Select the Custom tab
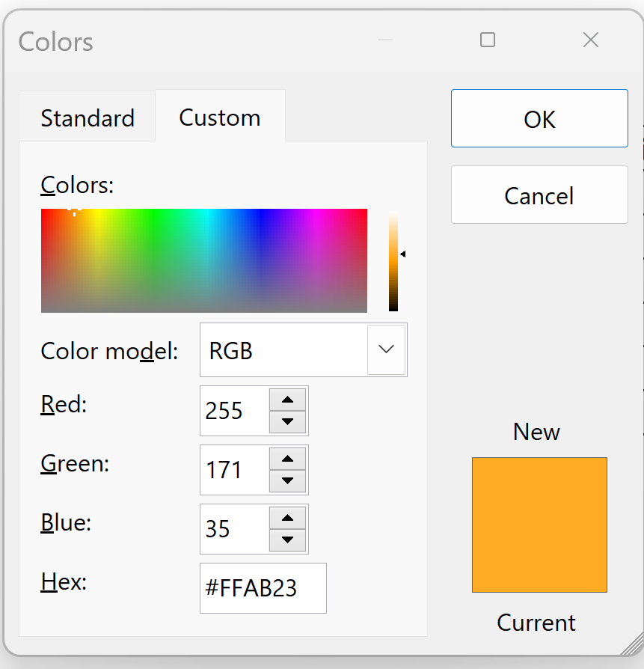Screen dimensions: 644x669 click(220, 117)
